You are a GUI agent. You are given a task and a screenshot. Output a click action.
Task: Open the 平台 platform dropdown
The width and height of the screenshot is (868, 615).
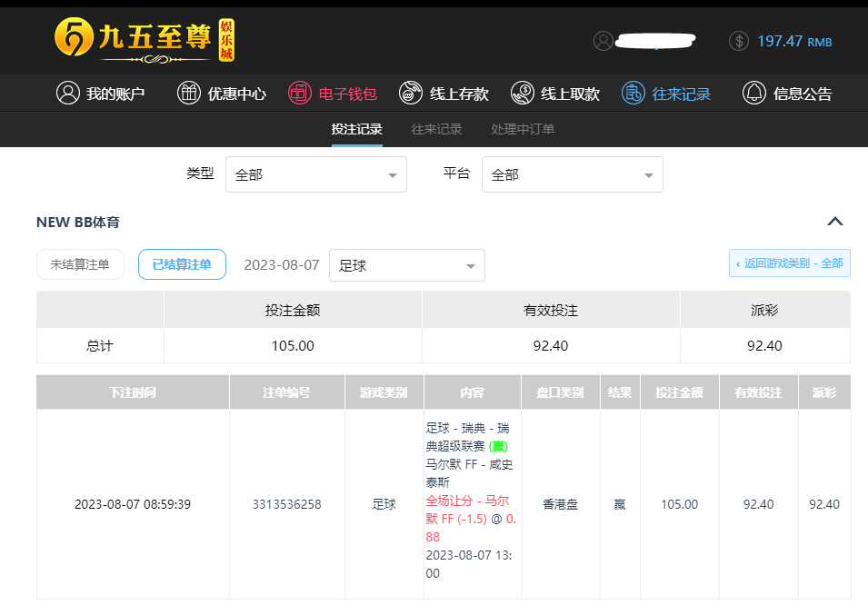coord(572,174)
